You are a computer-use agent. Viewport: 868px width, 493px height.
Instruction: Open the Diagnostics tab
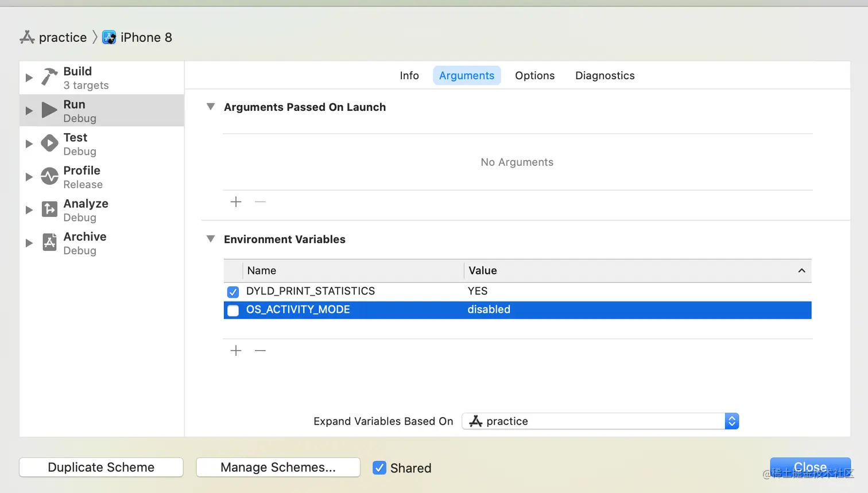pos(605,76)
